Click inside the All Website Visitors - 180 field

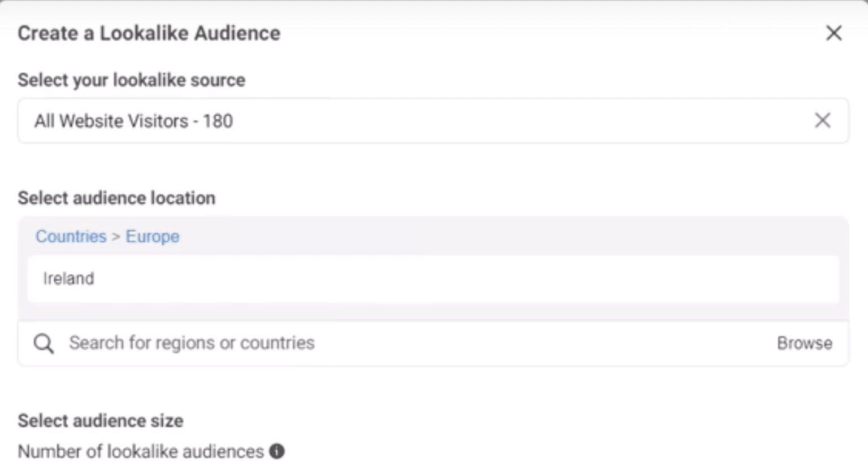396,120
